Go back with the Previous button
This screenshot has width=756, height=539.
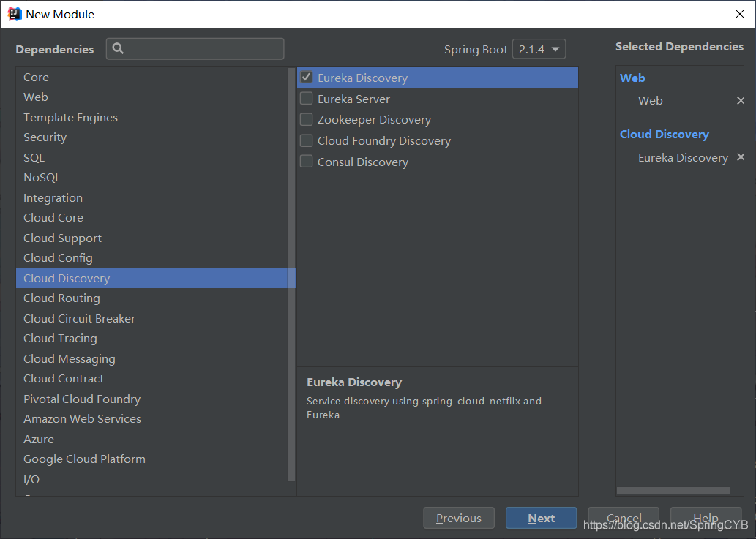[x=459, y=518]
